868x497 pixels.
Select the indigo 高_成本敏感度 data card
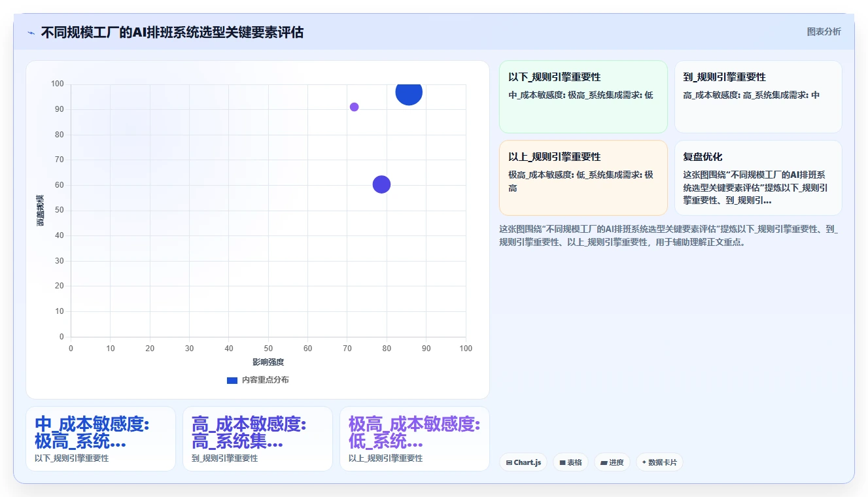pos(258,439)
